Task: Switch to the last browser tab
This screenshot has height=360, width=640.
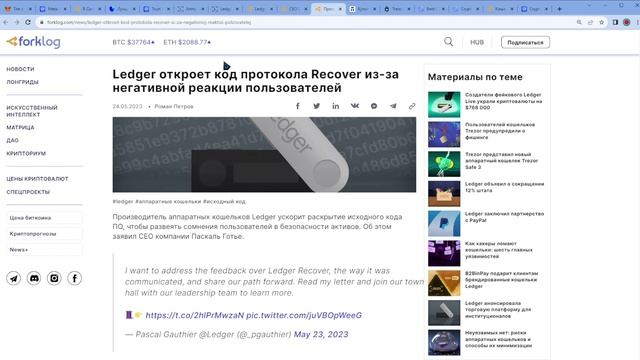Action: tap(535, 9)
